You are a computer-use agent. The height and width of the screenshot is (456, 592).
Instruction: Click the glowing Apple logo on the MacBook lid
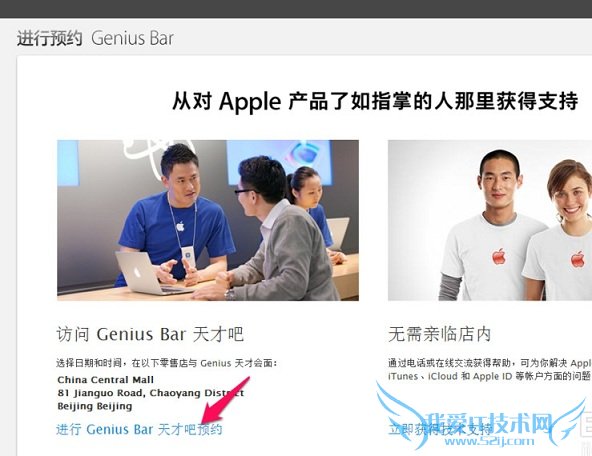tap(137, 271)
